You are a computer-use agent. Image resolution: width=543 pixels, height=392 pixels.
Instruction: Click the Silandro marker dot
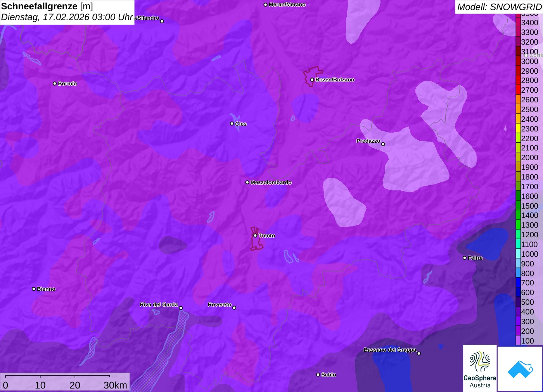click(x=162, y=21)
